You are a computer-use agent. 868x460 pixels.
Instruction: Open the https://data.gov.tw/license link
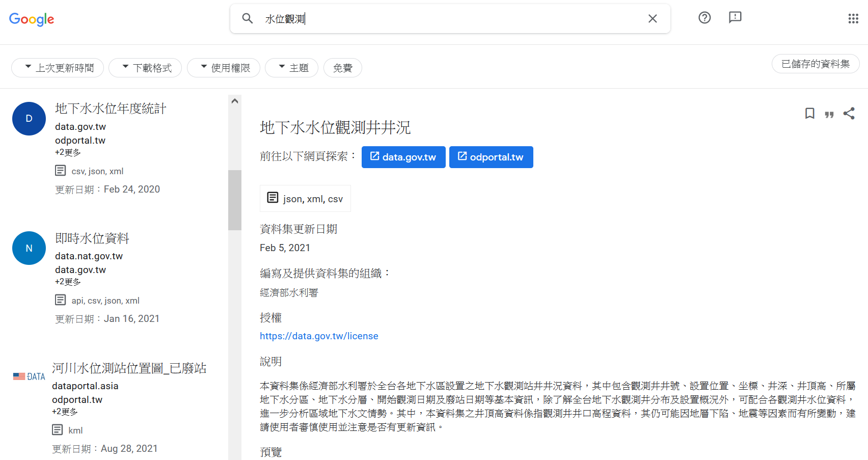tap(319, 336)
